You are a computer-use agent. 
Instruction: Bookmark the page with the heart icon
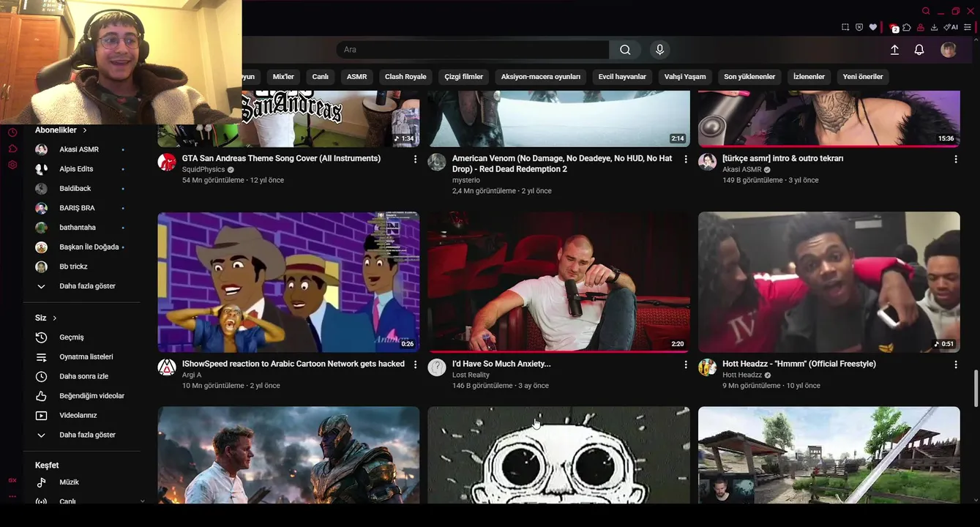[873, 27]
